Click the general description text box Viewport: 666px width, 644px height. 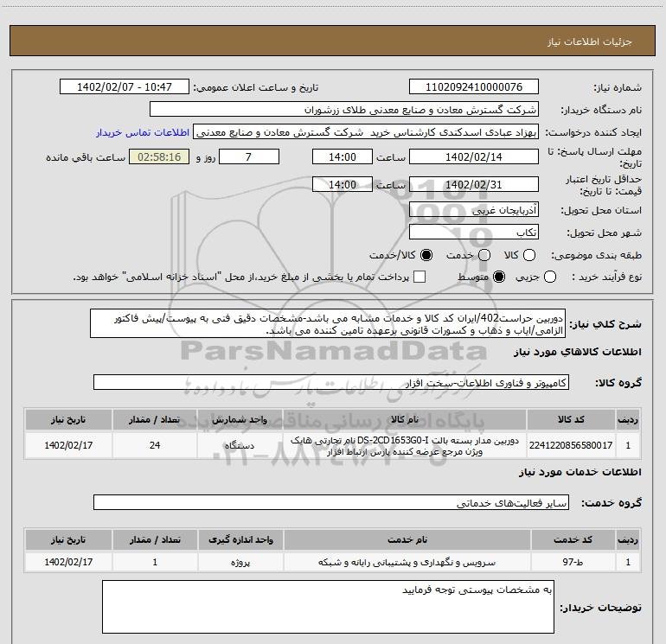coord(328,324)
